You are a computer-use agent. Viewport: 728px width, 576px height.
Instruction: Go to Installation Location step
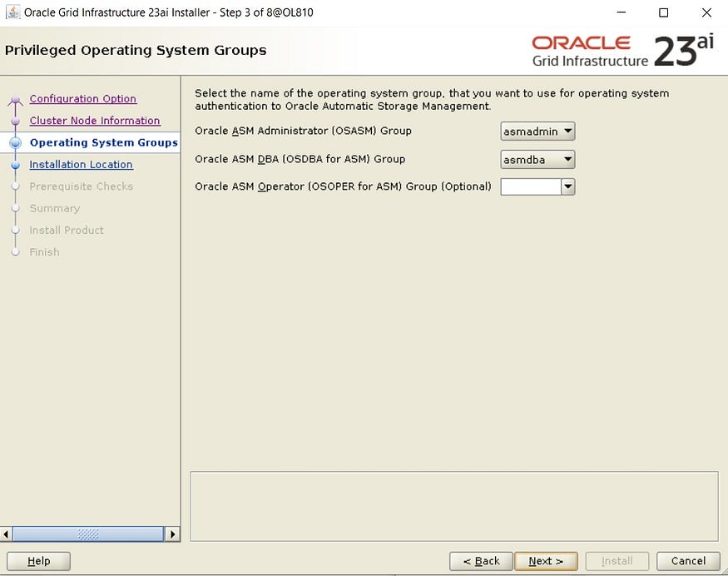click(x=82, y=165)
